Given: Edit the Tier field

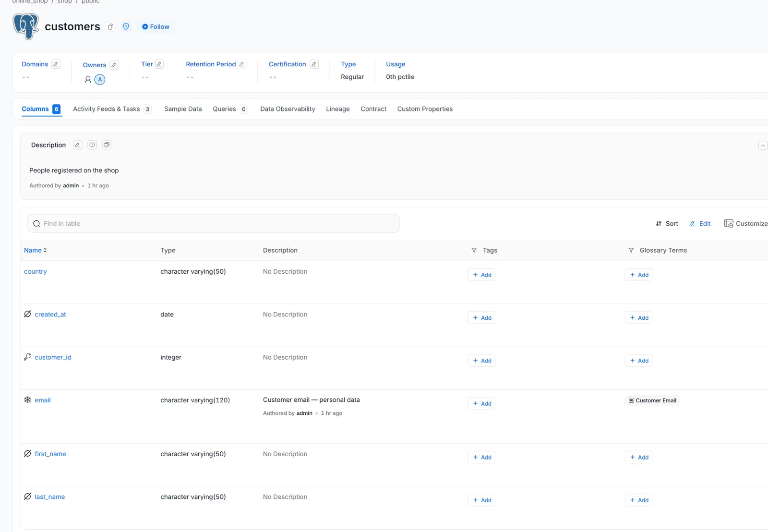Looking at the screenshot, I should [159, 64].
